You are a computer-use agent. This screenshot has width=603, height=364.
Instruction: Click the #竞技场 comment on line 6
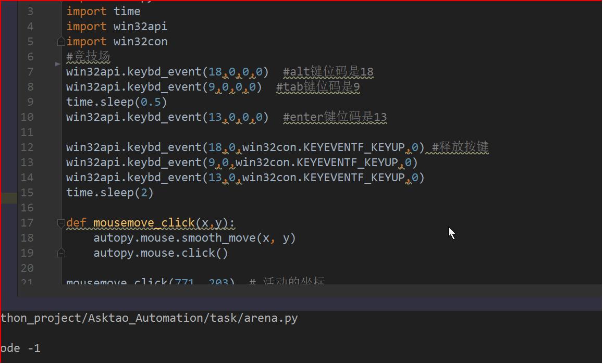(x=87, y=56)
